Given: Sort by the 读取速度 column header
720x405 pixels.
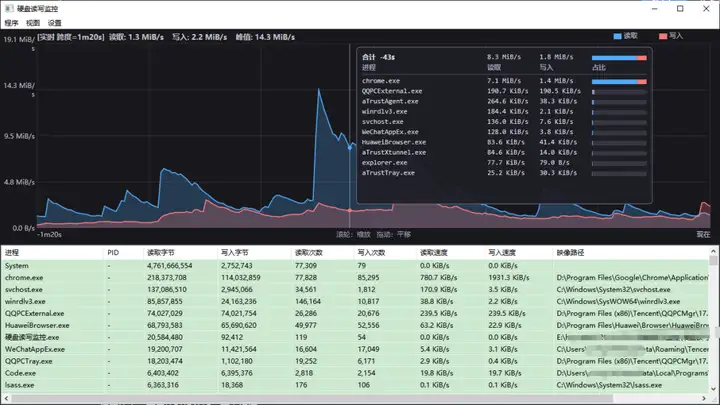Looking at the screenshot, I should tap(450, 253).
